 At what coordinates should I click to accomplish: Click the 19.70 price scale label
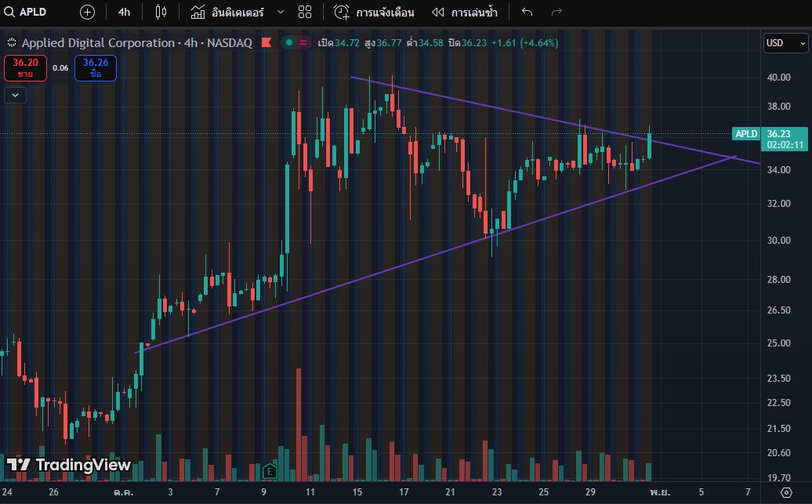(x=779, y=477)
